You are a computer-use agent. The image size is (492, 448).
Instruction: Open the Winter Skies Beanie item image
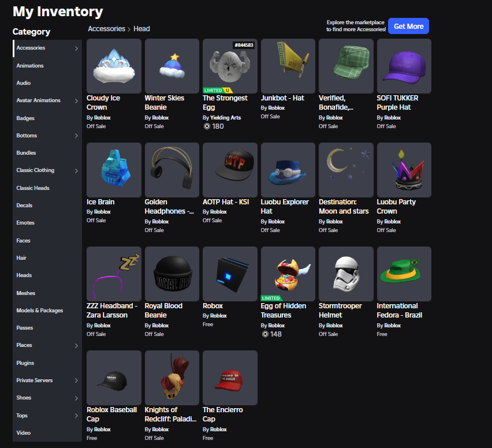tap(172, 66)
